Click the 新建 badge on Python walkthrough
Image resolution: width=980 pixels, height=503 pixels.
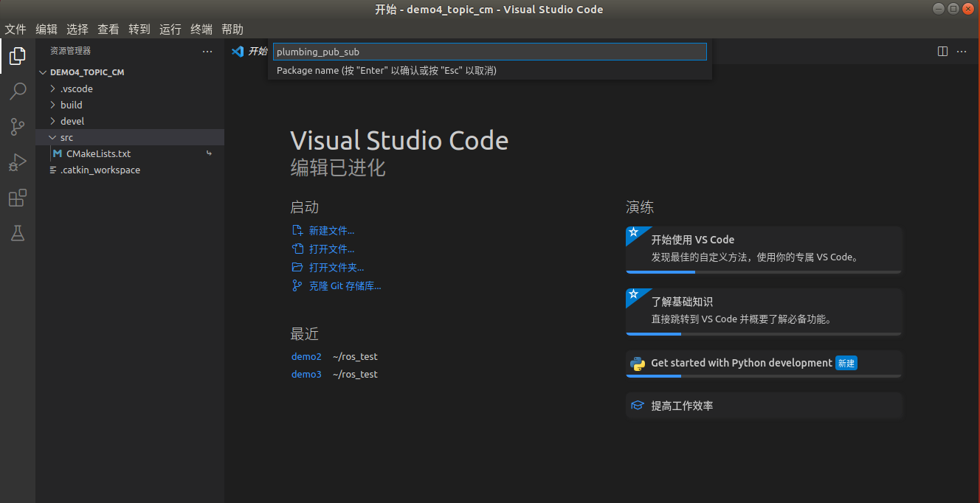[x=846, y=363]
